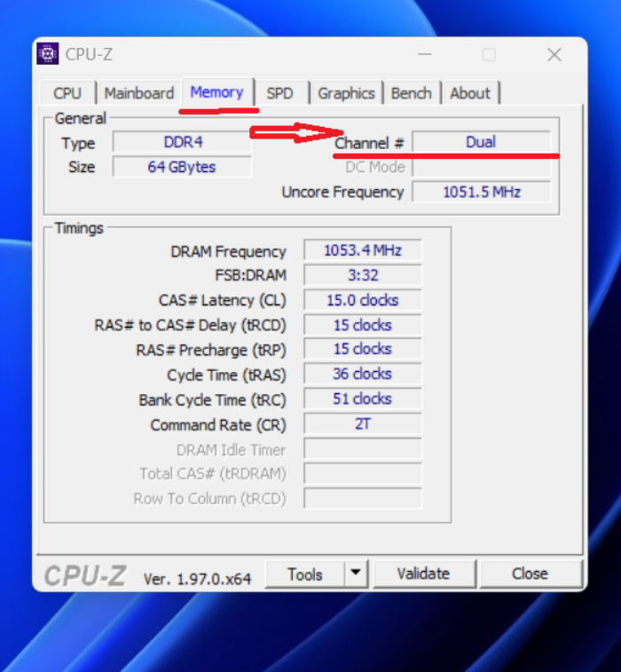Click the DDR4 memory type field
Screen dimensions: 621x672
(x=183, y=142)
